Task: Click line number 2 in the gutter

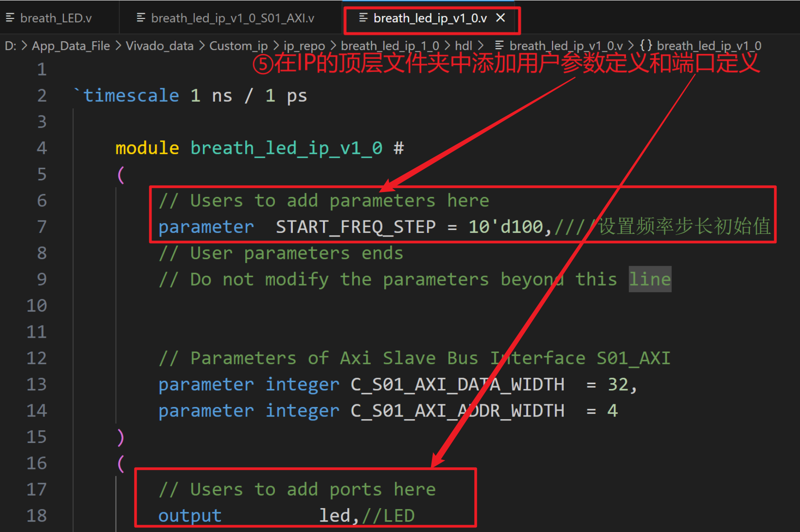Action: (42, 96)
